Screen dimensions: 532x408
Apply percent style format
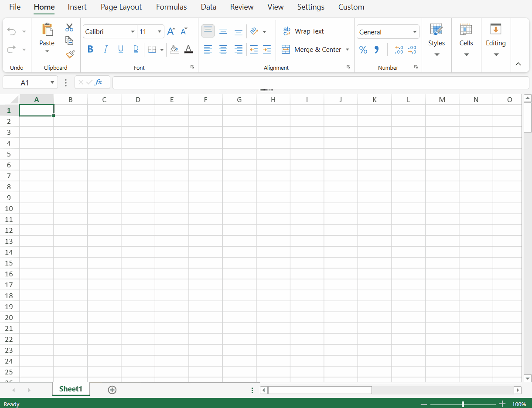tap(363, 50)
